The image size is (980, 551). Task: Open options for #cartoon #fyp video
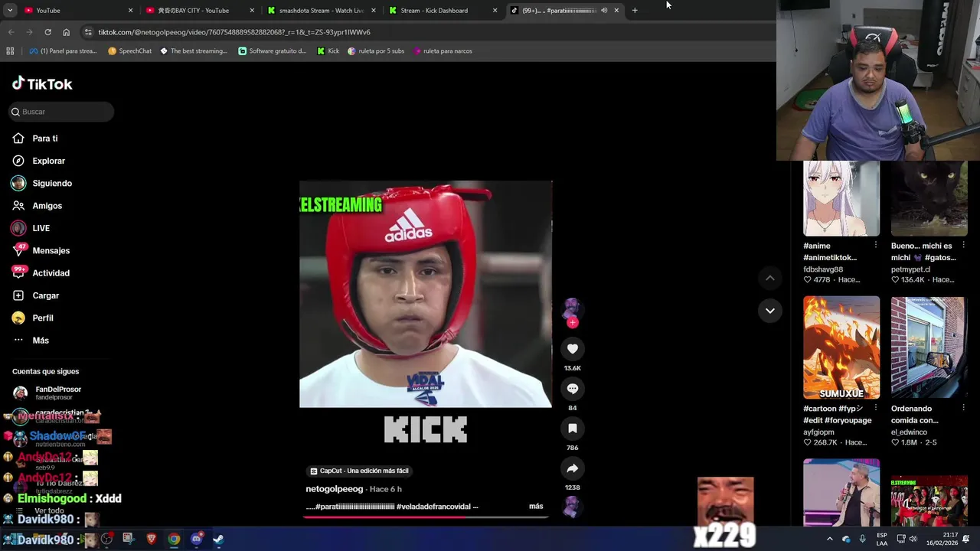pyautogui.click(x=875, y=409)
